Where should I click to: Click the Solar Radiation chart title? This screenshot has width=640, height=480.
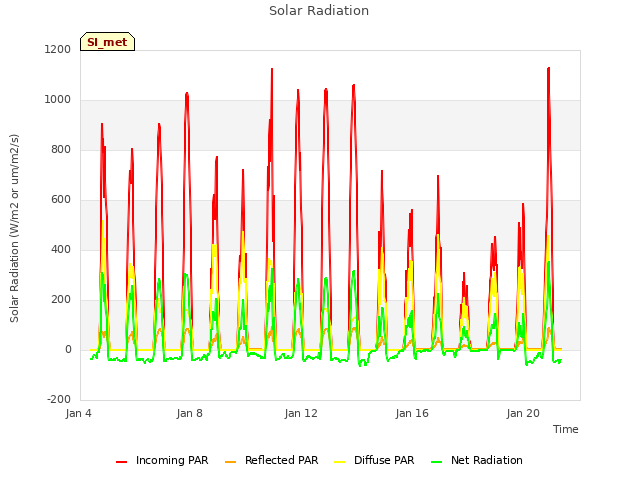tap(319, 11)
